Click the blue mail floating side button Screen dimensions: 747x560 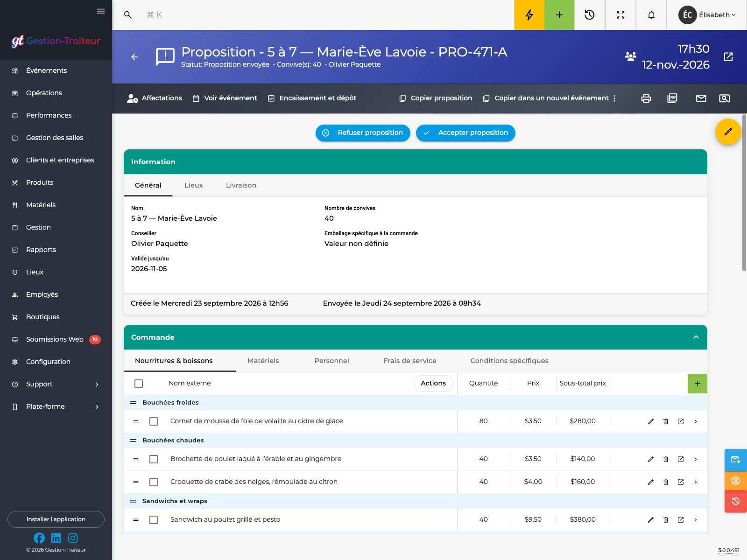tap(736, 460)
